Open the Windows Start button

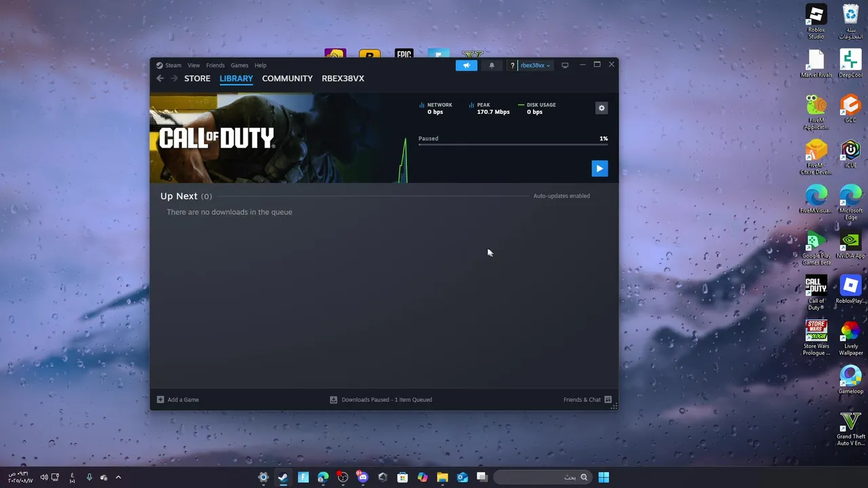click(x=604, y=477)
